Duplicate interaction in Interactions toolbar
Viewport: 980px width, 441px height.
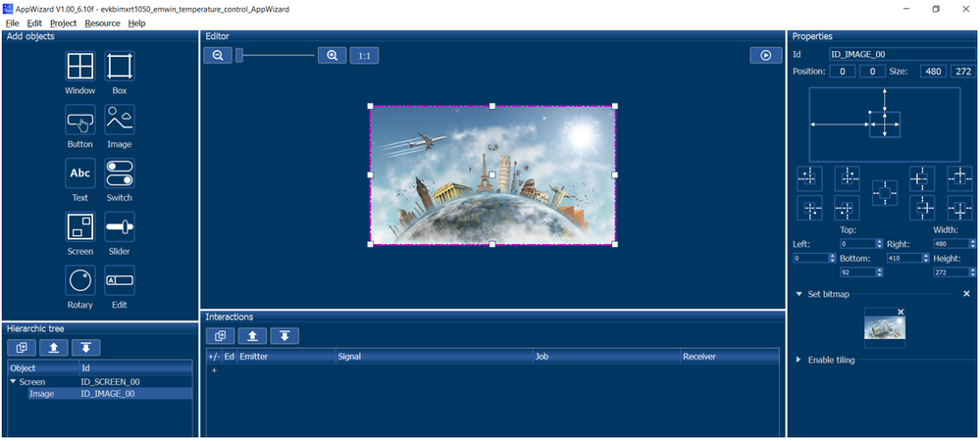pos(220,336)
